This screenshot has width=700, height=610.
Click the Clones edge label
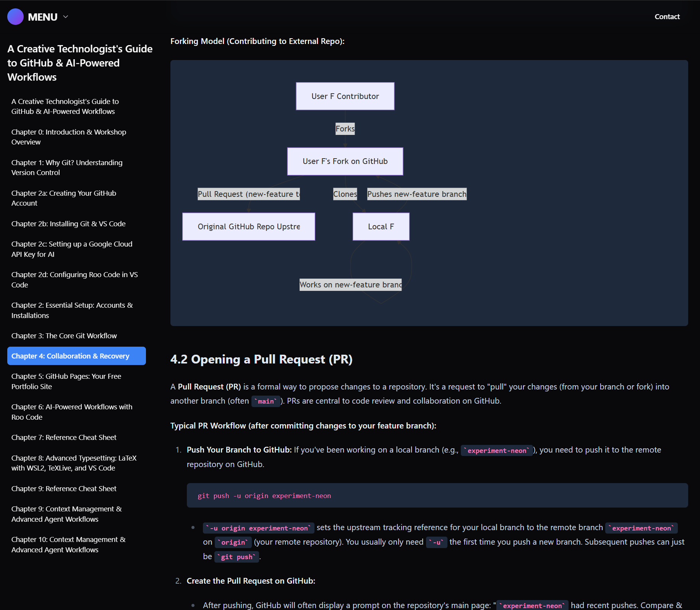345,194
